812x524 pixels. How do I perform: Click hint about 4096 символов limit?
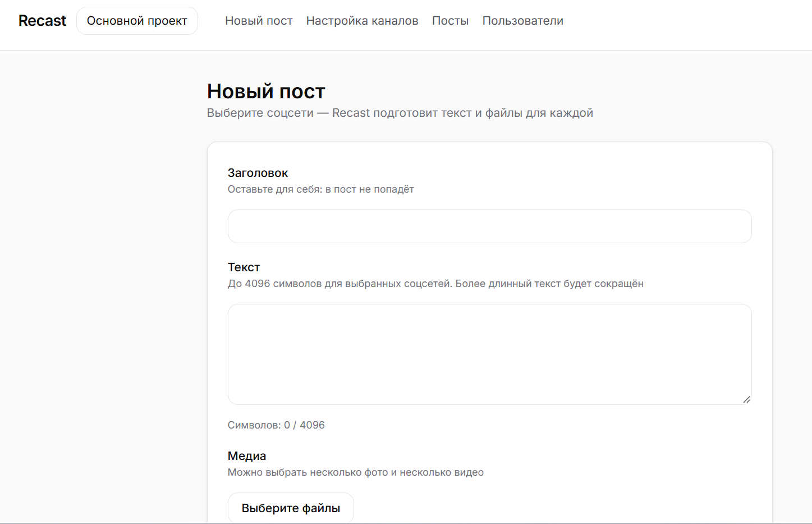coord(435,284)
